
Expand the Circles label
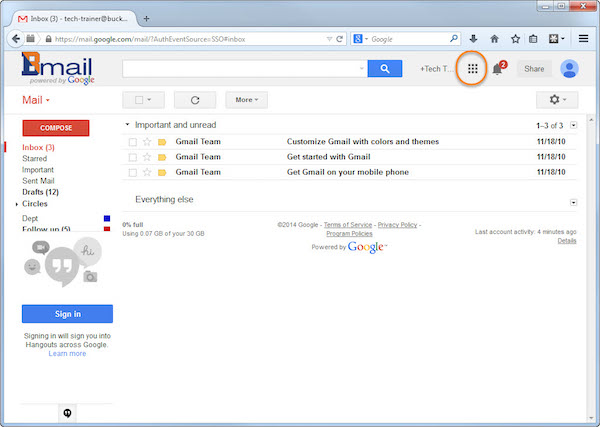[x=16, y=204]
